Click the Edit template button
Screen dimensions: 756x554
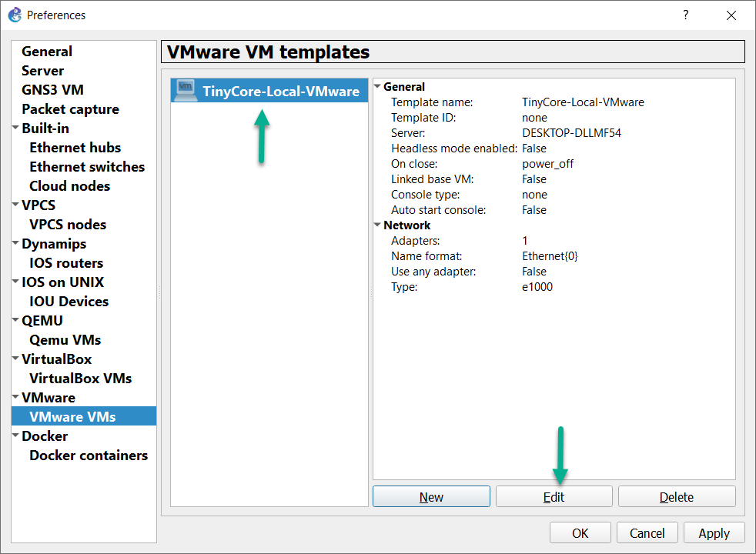tap(554, 496)
